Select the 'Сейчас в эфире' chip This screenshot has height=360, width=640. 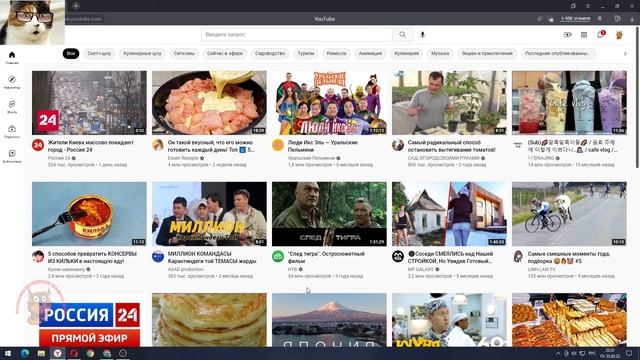click(224, 53)
